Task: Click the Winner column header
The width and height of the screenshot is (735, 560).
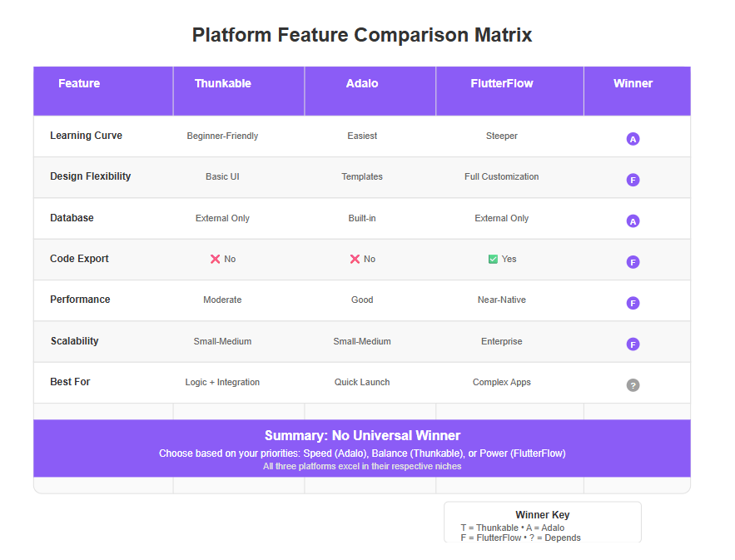Action: click(637, 91)
